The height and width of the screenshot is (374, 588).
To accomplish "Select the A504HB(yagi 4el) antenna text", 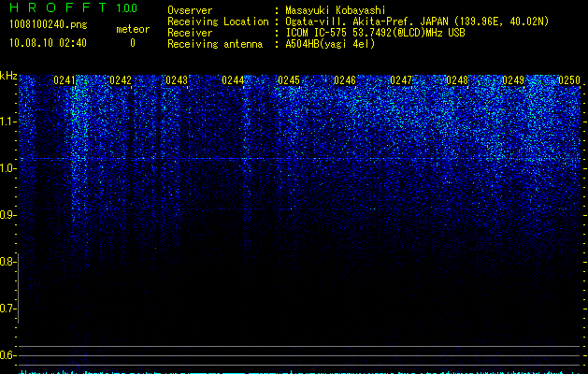I will [330, 44].
